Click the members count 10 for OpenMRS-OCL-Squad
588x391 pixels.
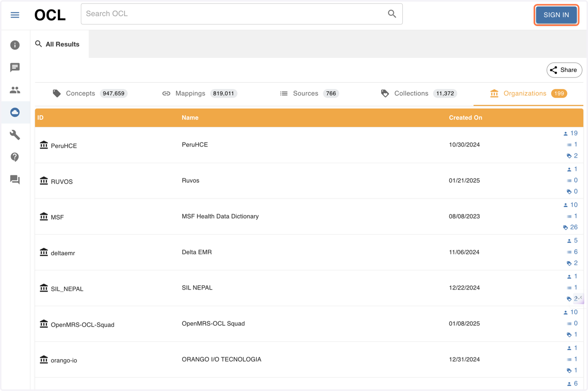pos(570,312)
